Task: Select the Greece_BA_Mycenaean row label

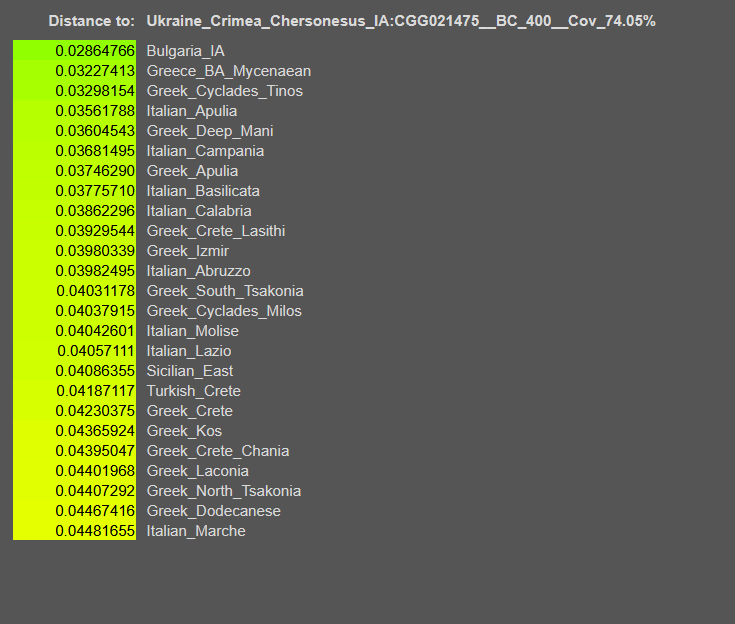Action: [x=229, y=71]
